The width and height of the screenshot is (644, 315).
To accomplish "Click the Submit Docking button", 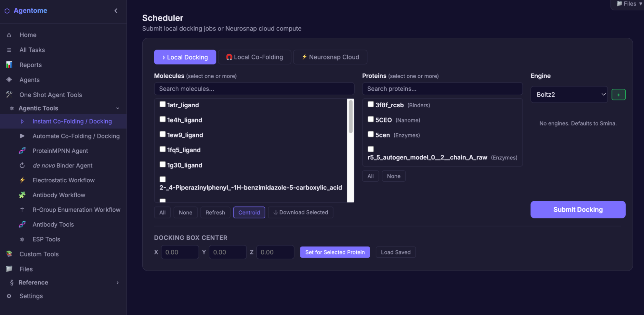I will pyautogui.click(x=578, y=209).
